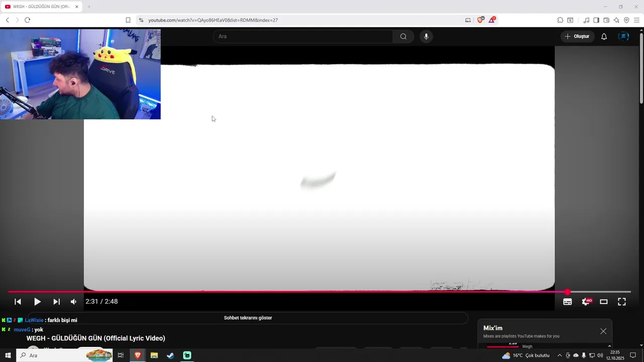The image size is (644, 362).
Task: Click the page vertical scrollbar
Action: click(x=641, y=68)
